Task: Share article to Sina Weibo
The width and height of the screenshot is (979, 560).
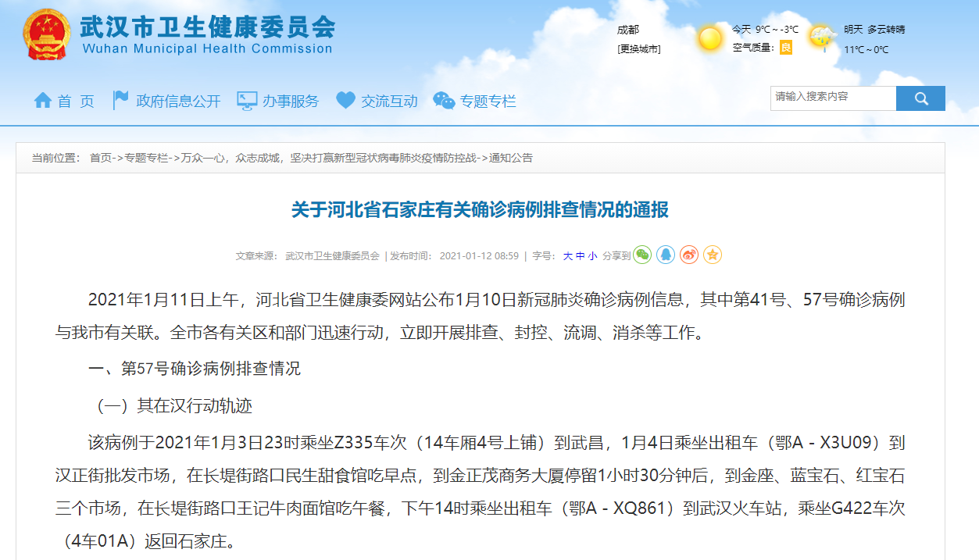Action: [689, 255]
